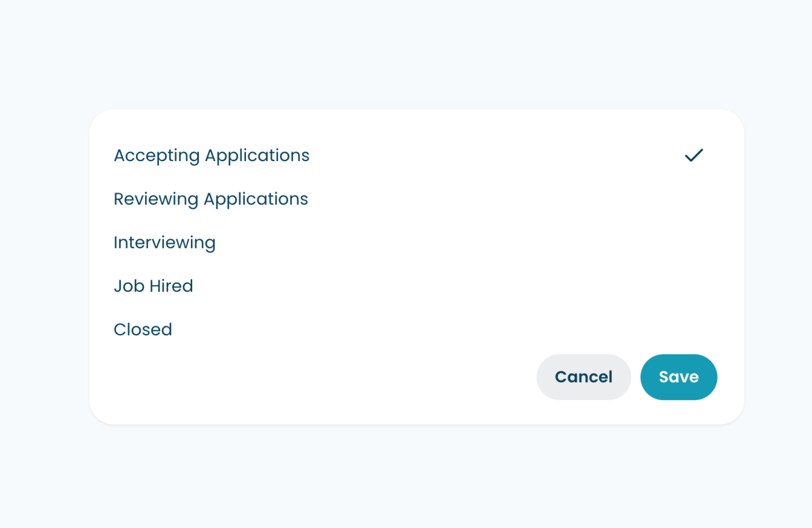Click the Save button
812x528 pixels.
click(x=678, y=377)
